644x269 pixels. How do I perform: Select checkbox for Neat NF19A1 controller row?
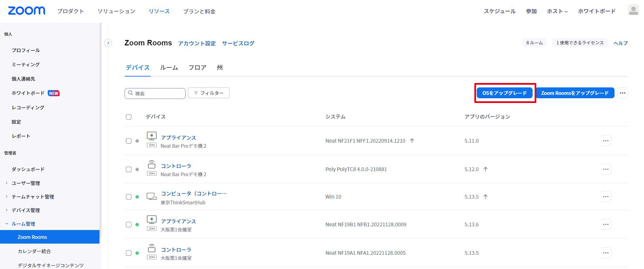(x=129, y=253)
